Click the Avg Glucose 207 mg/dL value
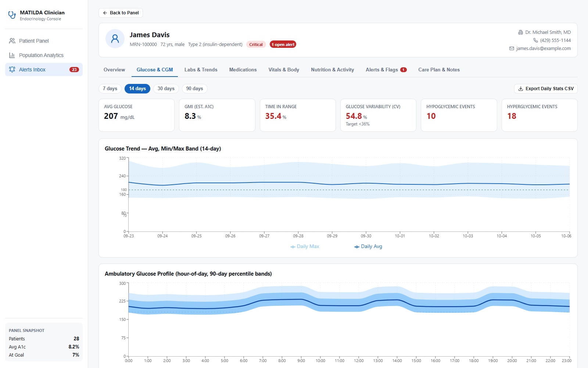The width and height of the screenshot is (588, 368). click(x=119, y=116)
